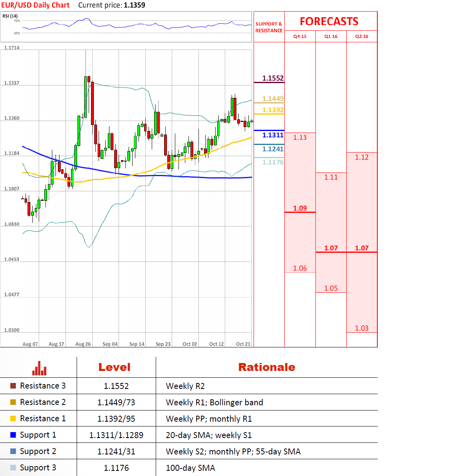460x476 pixels.
Task: Click the 'RSI (14)' indicator label
Action: (x=10, y=16)
